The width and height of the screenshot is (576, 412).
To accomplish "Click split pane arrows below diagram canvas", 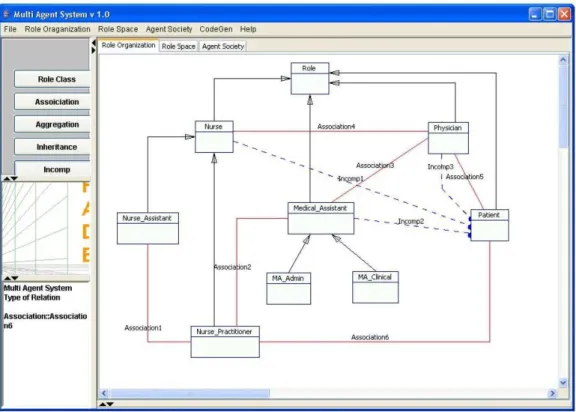I will (x=107, y=404).
